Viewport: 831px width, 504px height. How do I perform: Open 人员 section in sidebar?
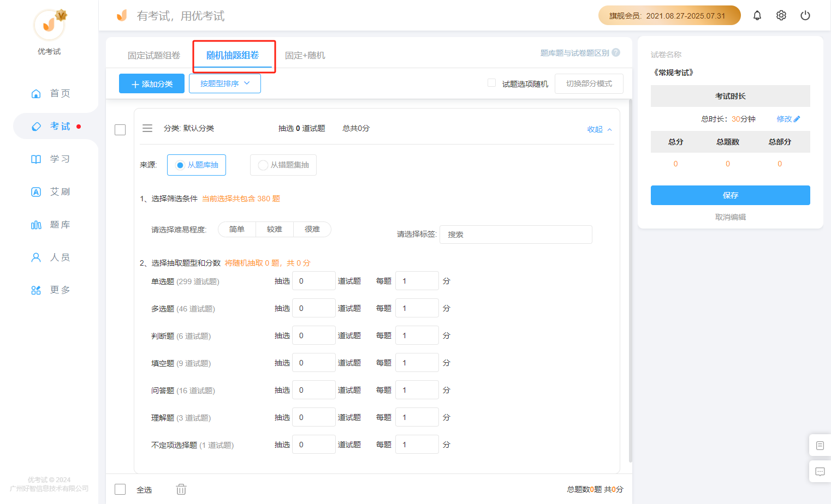(x=50, y=257)
